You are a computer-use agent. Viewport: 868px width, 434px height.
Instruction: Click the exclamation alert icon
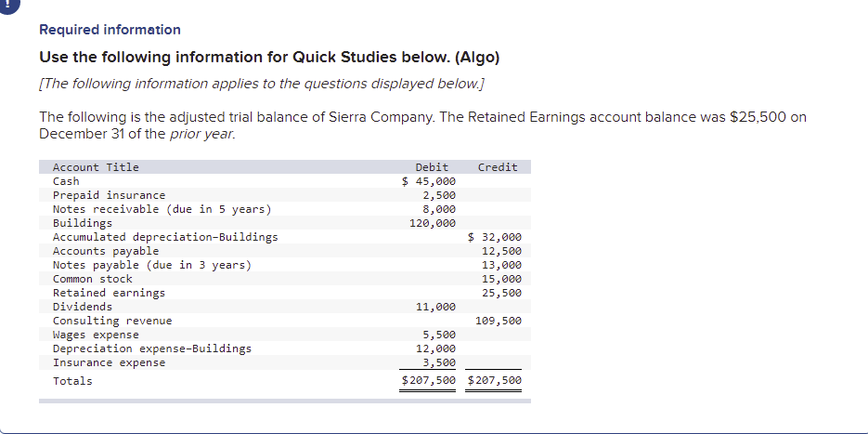(7, 5)
